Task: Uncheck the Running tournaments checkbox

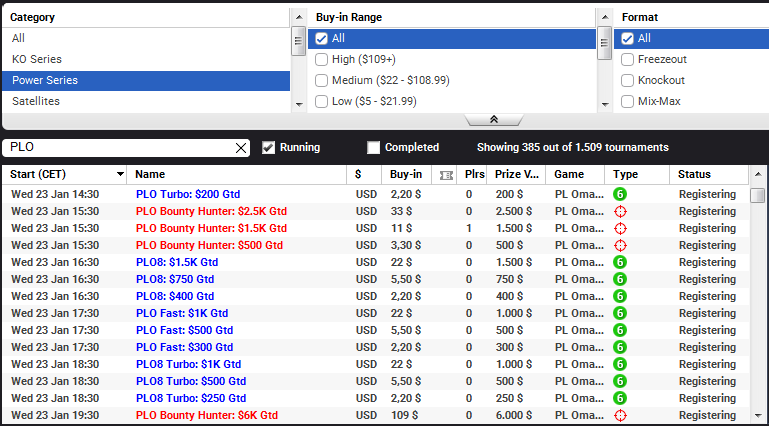Action: click(x=268, y=148)
